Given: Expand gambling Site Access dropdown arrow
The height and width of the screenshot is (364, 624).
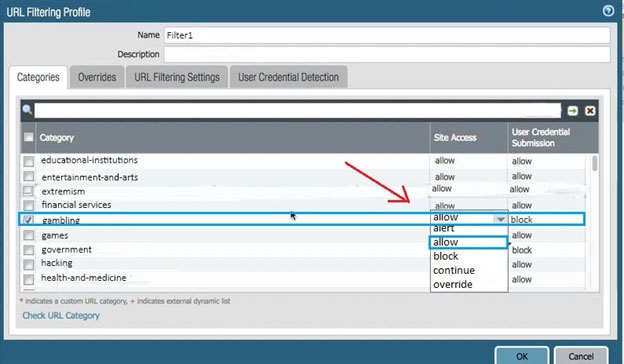Looking at the screenshot, I should pyautogui.click(x=500, y=219).
